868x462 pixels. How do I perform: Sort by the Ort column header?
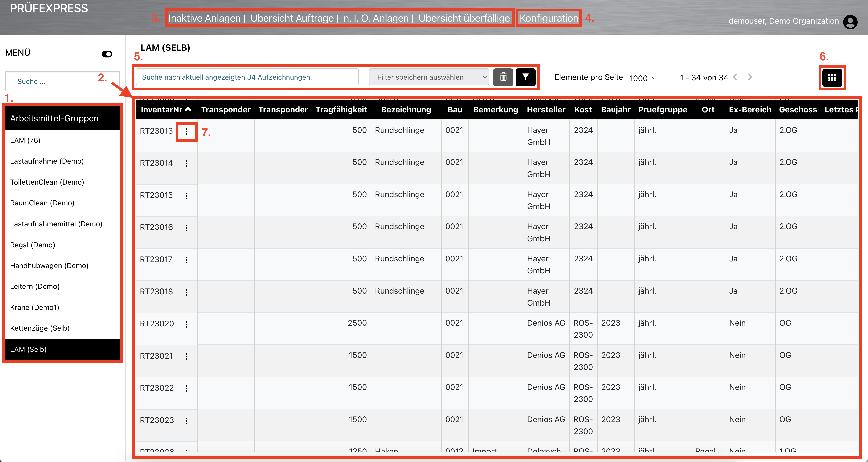(708, 109)
